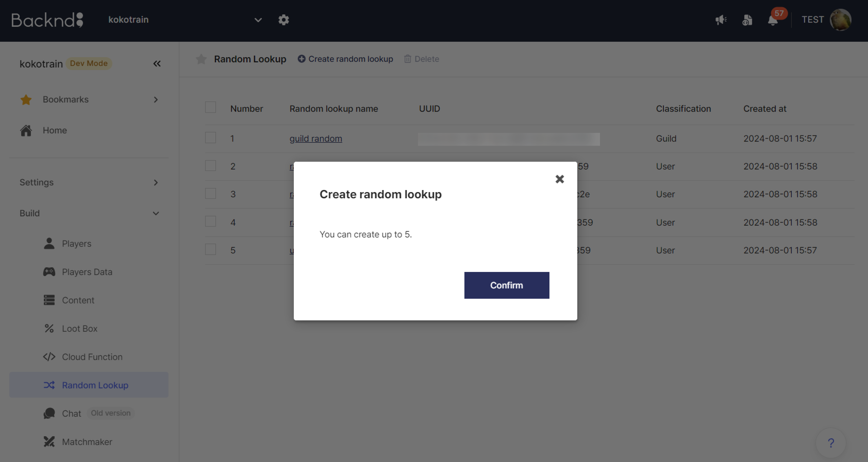Collapse the Build section chevron
868x462 pixels.
tap(156, 213)
